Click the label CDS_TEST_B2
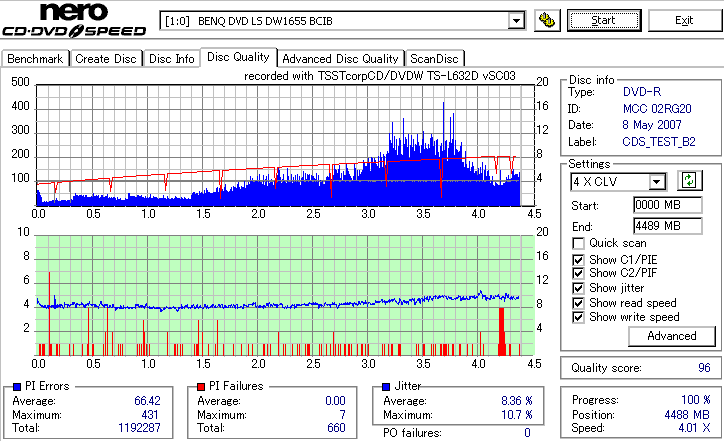The image size is (724, 441). point(659,142)
